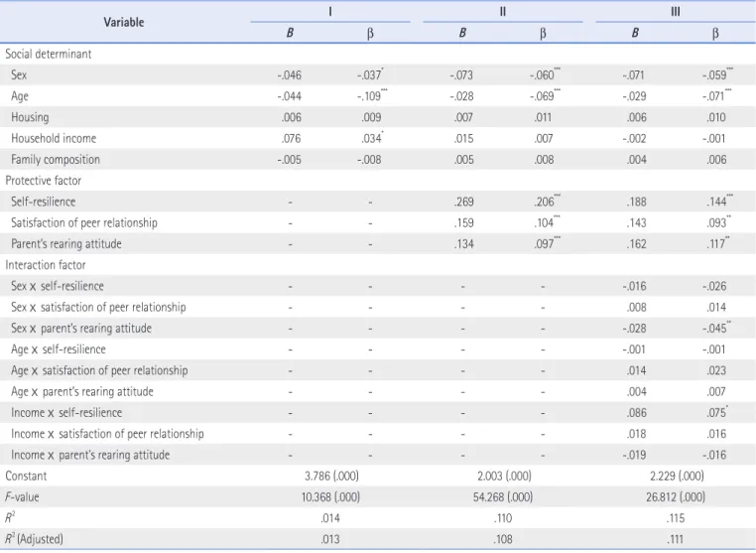
Task: Select the 'Sex x self-resilience' row label
Action: pos(58,286)
